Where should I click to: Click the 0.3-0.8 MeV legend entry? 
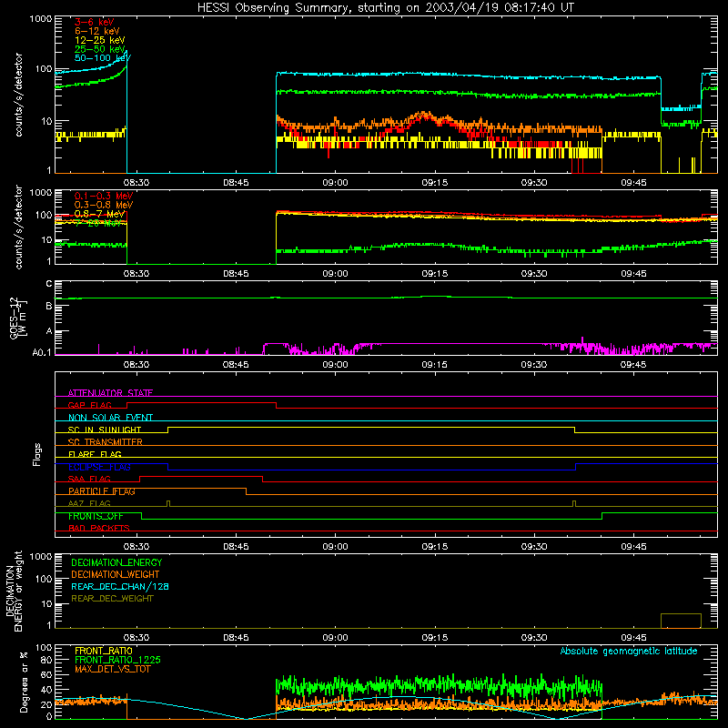coord(104,205)
